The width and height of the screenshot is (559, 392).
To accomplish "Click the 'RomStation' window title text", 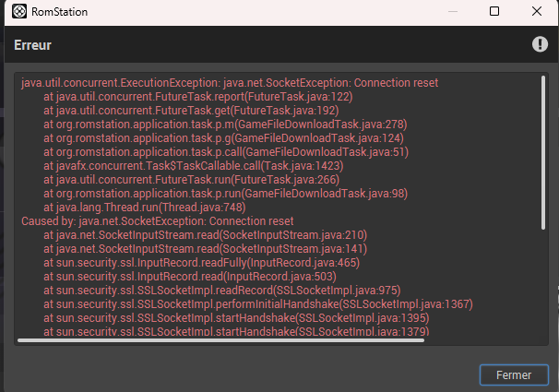I will pyautogui.click(x=60, y=12).
